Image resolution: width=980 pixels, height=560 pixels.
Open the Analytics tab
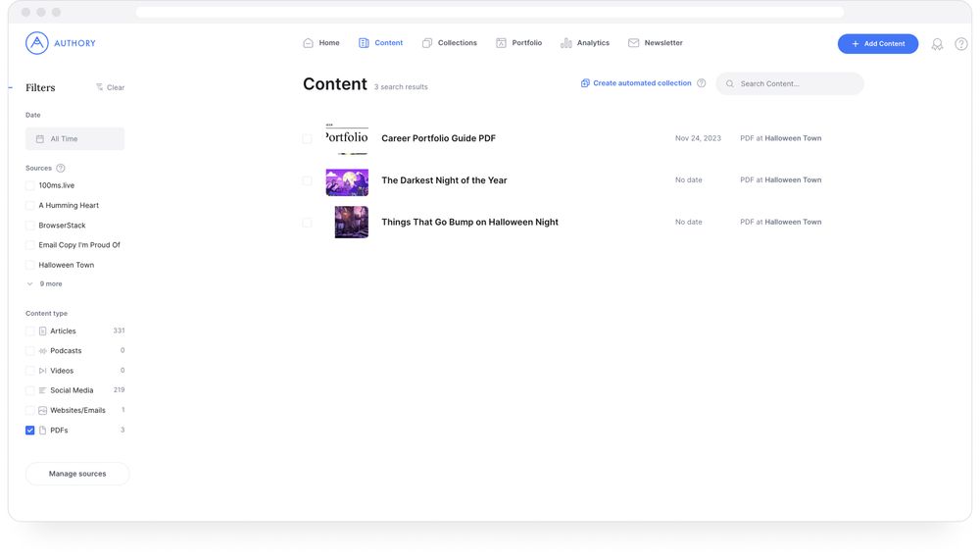pos(584,43)
